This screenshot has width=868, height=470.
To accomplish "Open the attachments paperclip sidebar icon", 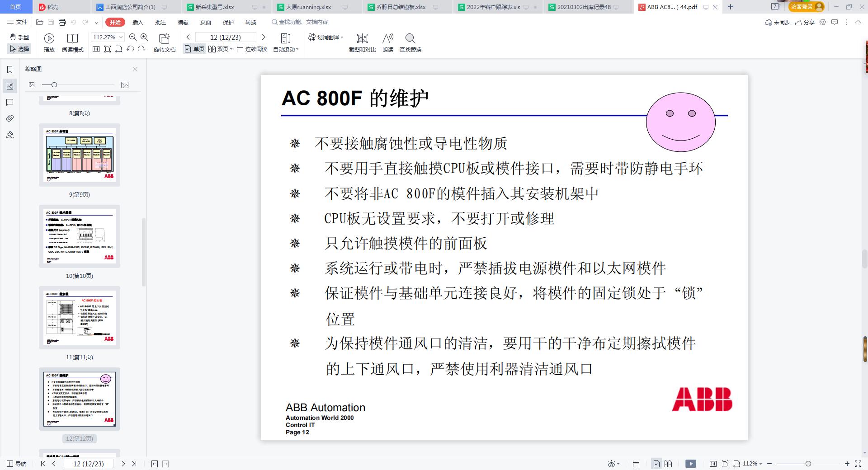I will point(9,118).
